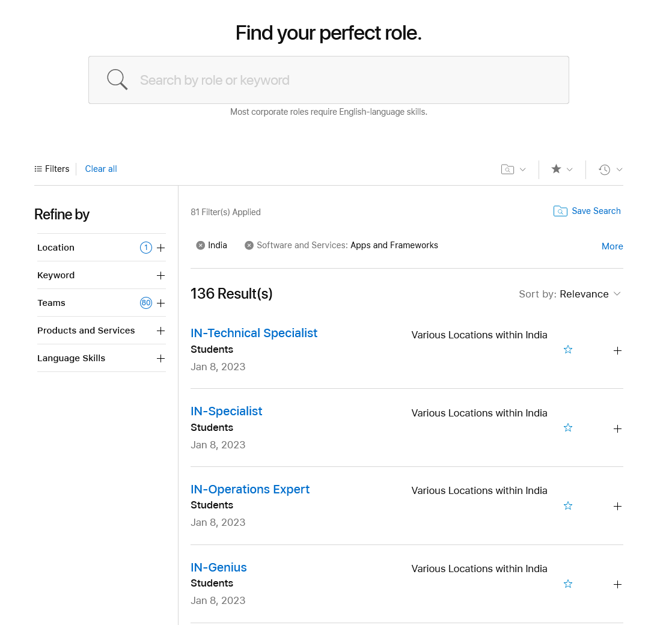Click the Save Search folder icon
Image resolution: width=672 pixels, height=625 pixels.
click(560, 211)
